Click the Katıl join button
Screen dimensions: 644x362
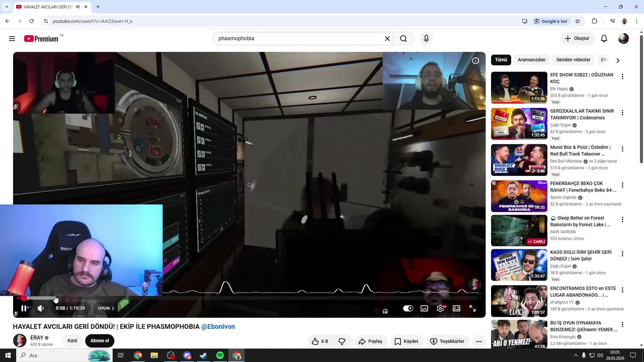[72, 341]
